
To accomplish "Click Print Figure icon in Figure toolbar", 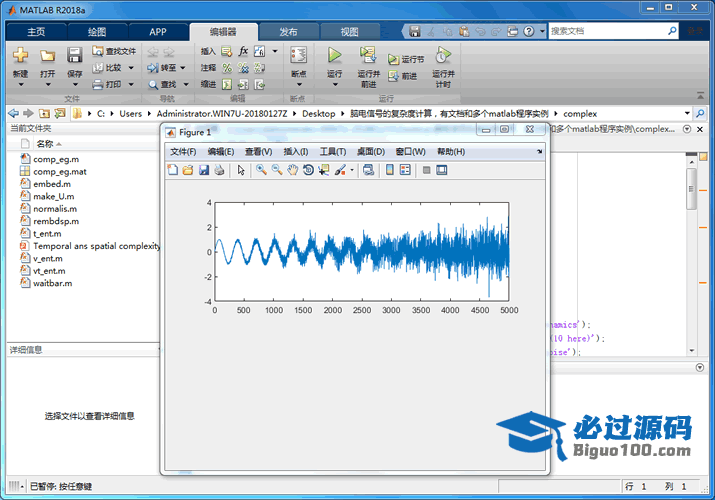I will [x=219, y=170].
